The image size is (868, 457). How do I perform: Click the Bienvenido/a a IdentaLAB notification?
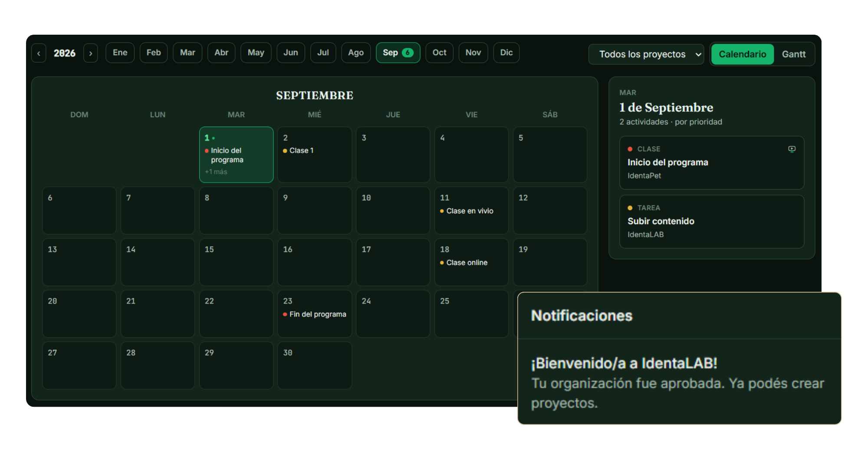(x=679, y=383)
